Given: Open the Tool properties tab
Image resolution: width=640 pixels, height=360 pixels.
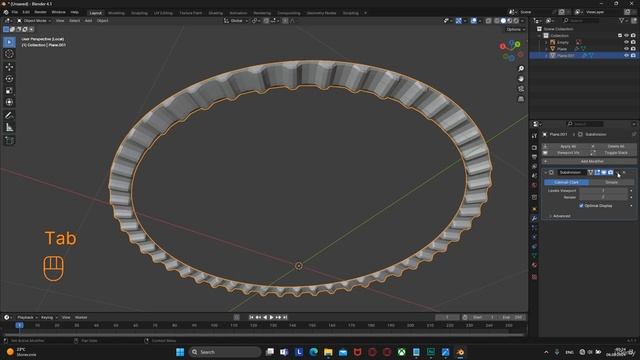Looking at the screenshot, I should pyautogui.click(x=534, y=136).
